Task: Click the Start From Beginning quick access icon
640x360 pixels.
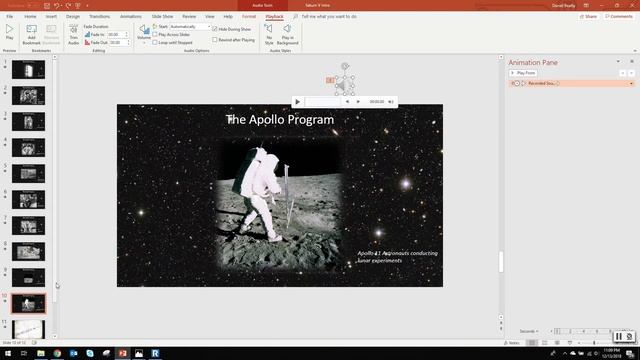Action: point(78,6)
